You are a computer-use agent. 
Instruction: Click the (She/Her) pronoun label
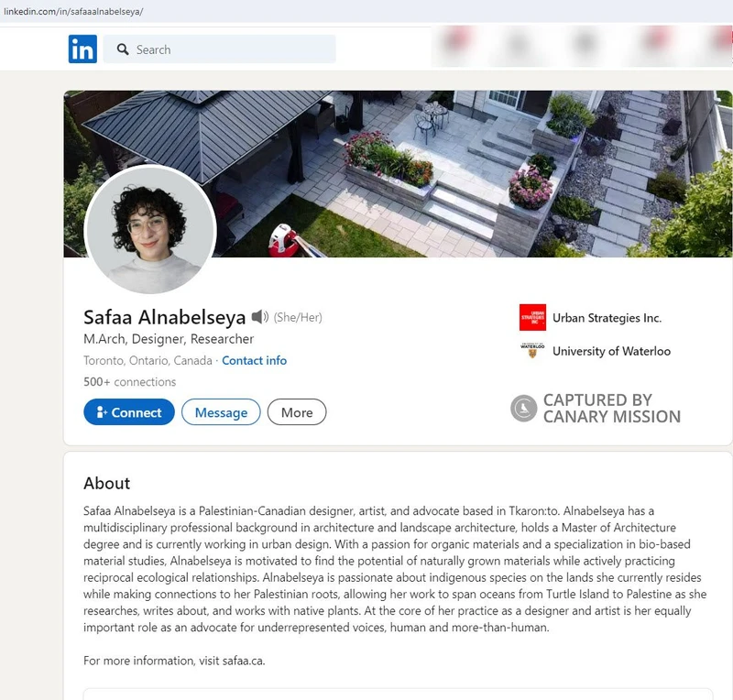pyautogui.click(x=300, y=316)
